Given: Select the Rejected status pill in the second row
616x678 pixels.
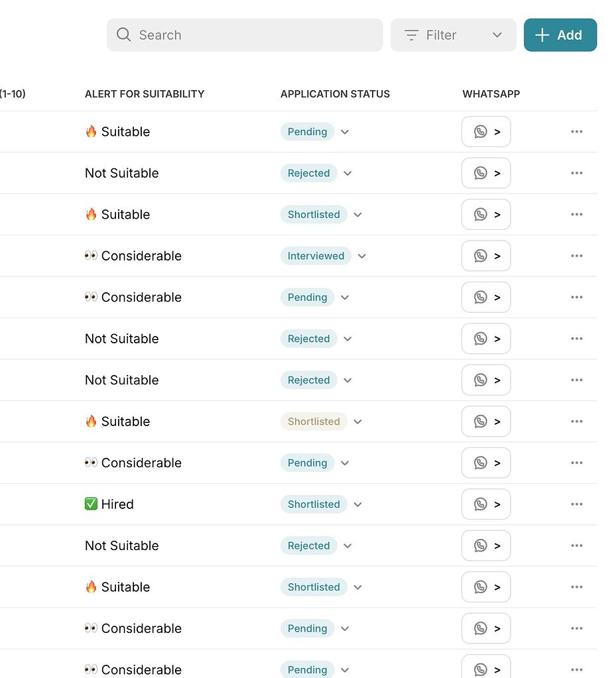Looking at the screenshot, I should (x=308, y=173).
